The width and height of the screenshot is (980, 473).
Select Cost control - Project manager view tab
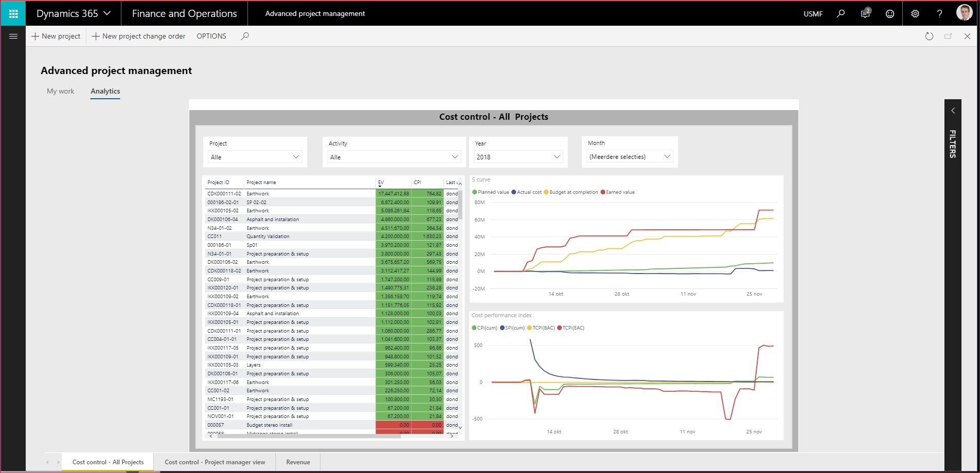tap(215, 462)
